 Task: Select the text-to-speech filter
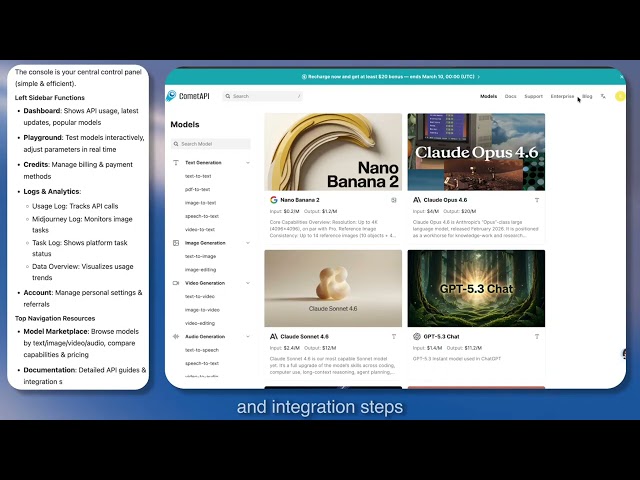pos(202,350)
